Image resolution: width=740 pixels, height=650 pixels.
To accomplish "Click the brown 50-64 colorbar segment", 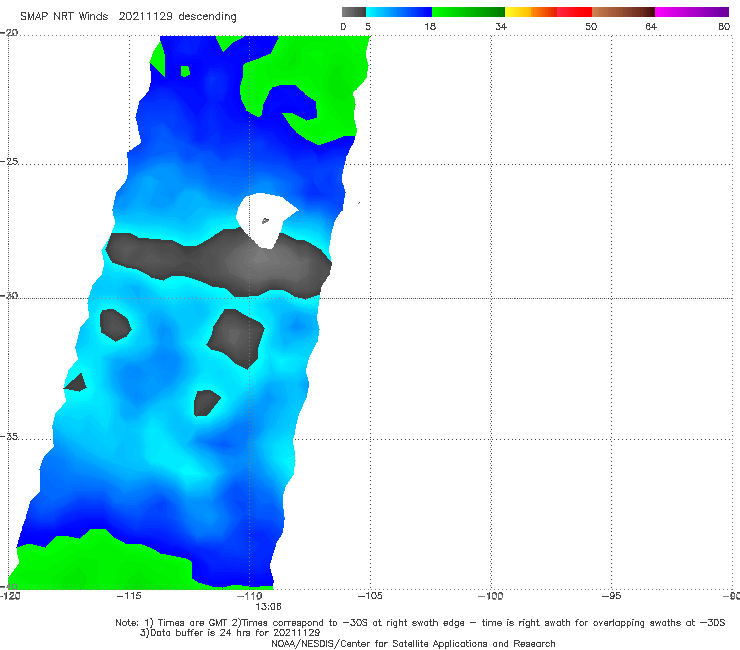I will [x=623, y=12].
